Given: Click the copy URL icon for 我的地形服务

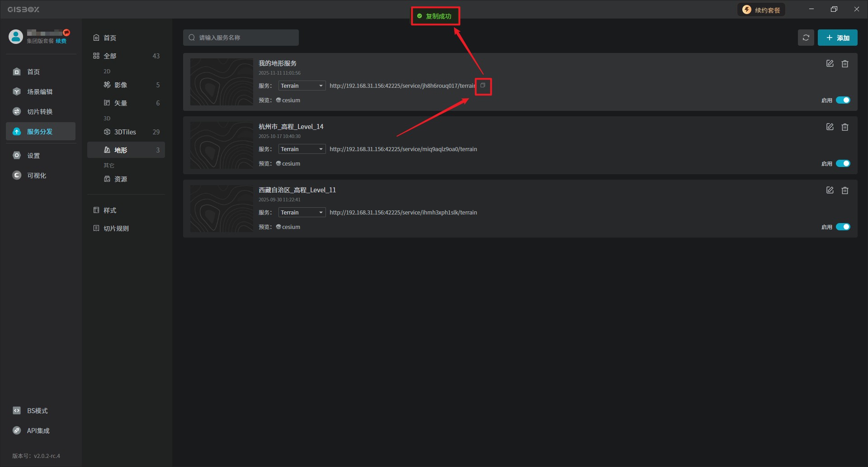Looking at the screenshot, I should coord(483,86).
